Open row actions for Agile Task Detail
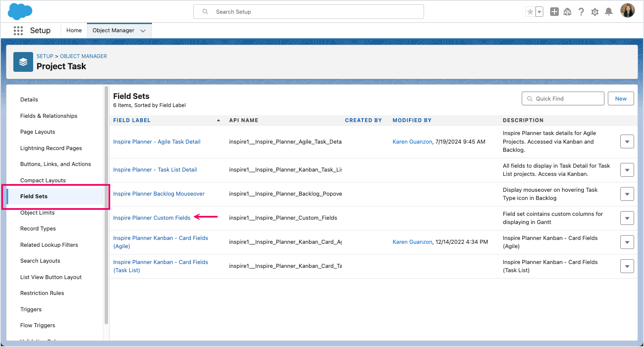644x347 pixels. click(x=627, y=141)
